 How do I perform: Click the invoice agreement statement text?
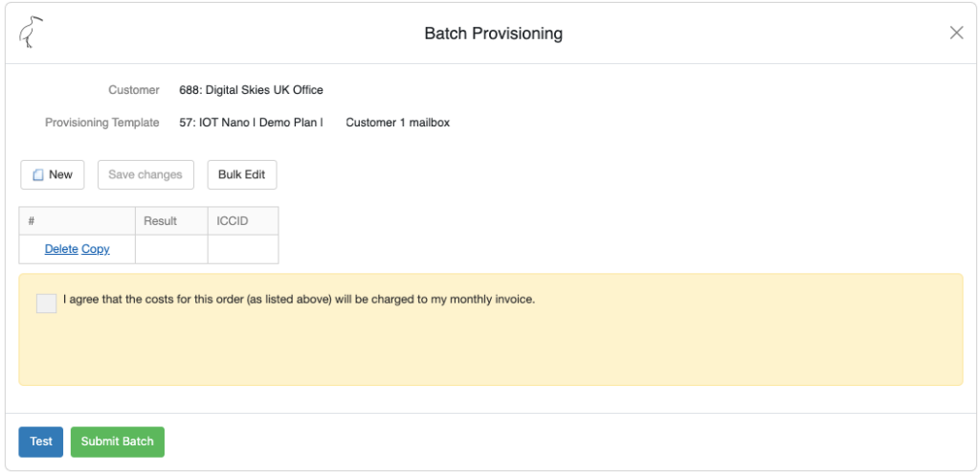299,299
